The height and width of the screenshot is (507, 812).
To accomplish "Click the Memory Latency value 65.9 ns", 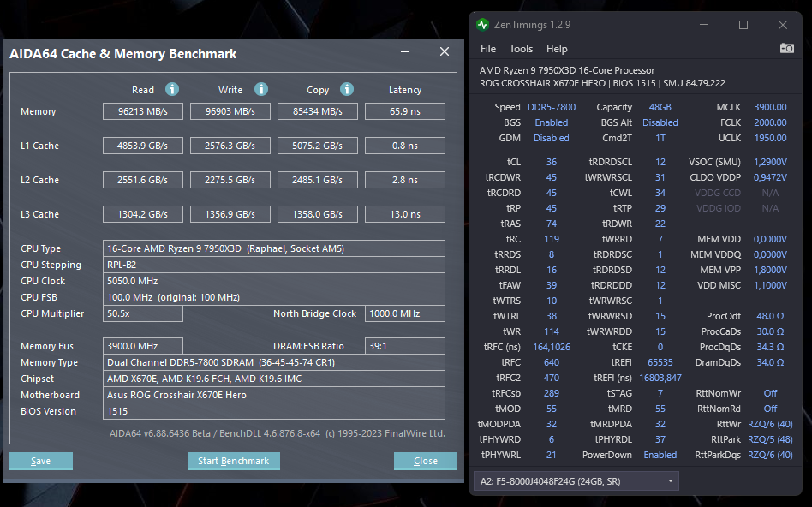I will tap(405, 111).
